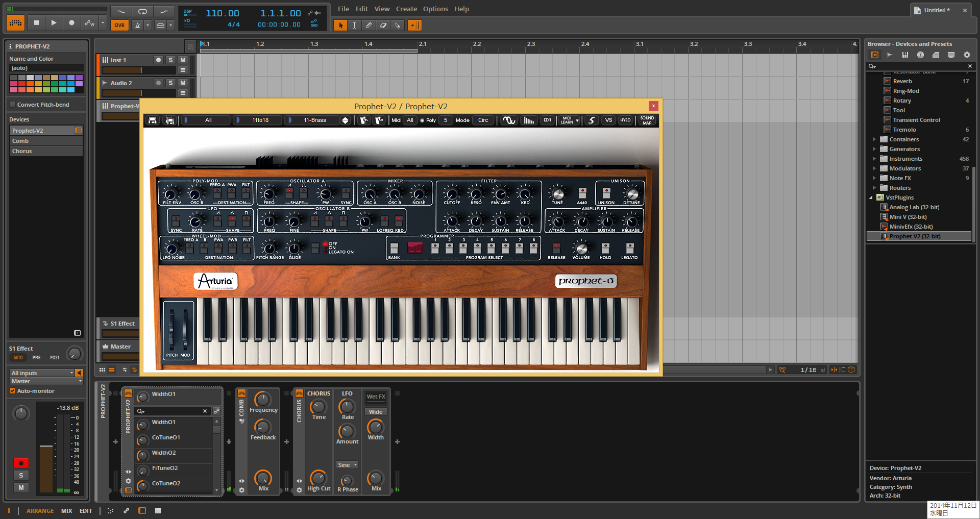The height and width of the screenshot is (519, 980).
Task: Switch to MIX view
Action: click(67, 511)
